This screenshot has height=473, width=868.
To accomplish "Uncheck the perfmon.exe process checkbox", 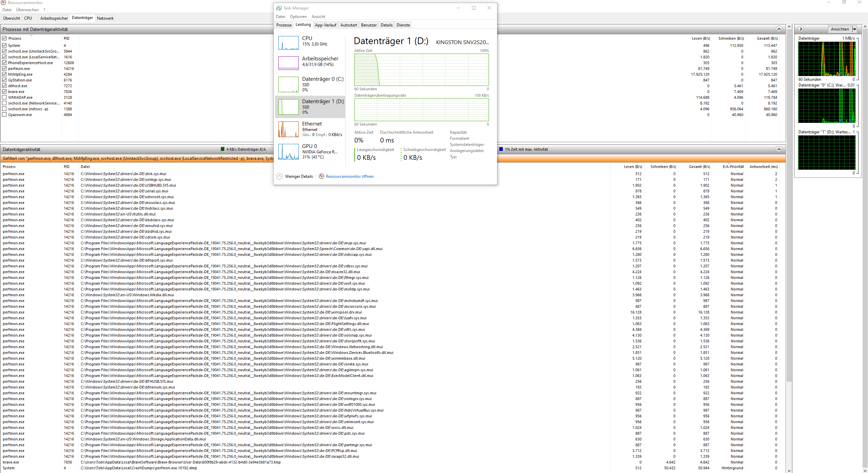I will (4, 69).
